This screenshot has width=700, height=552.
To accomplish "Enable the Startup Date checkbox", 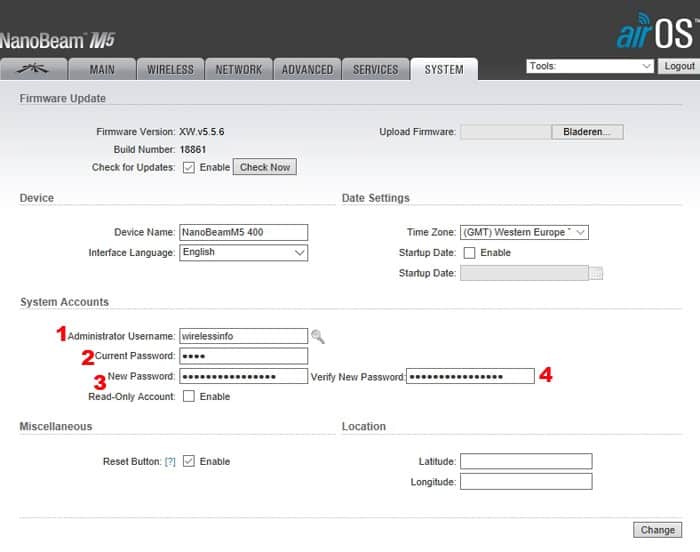I will tap(469, 253).
